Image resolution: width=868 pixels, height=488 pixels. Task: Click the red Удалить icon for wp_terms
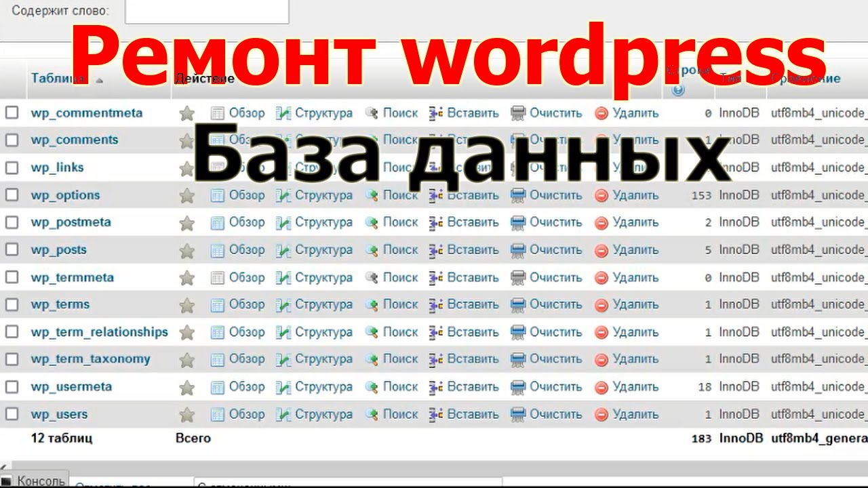click(601, 305)
